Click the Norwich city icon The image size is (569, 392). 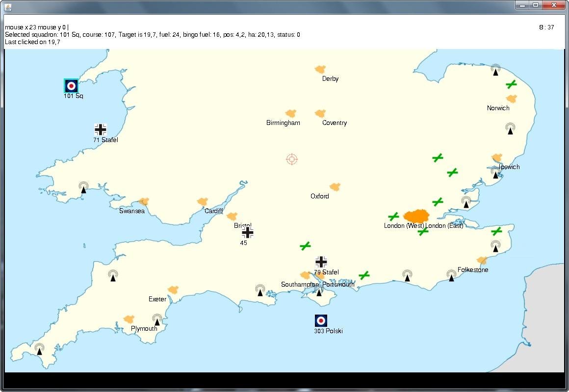(512, 99)
